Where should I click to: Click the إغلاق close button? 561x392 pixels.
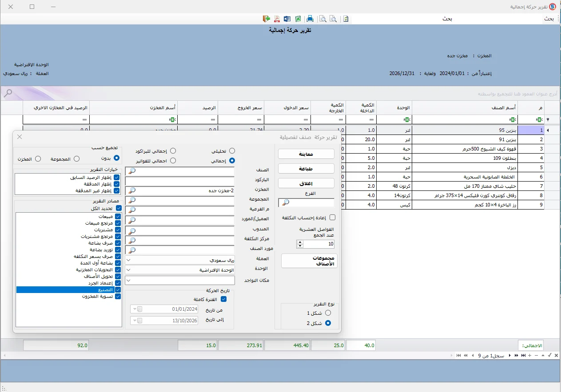[x=306, y=183]
